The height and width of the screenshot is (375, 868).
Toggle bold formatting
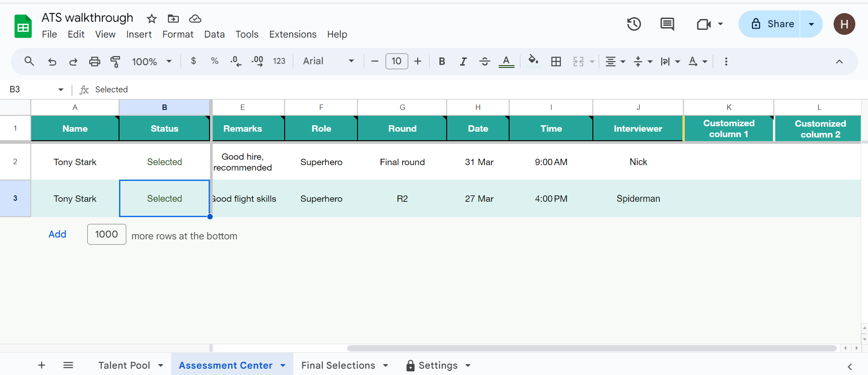click(442, 62)
